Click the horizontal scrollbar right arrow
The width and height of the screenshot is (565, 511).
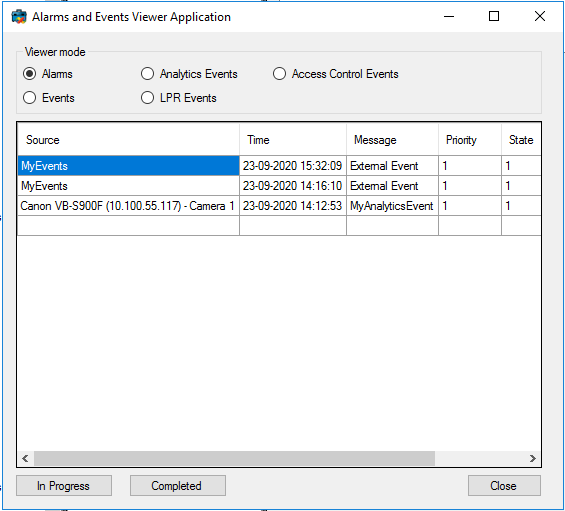(533, 458)
